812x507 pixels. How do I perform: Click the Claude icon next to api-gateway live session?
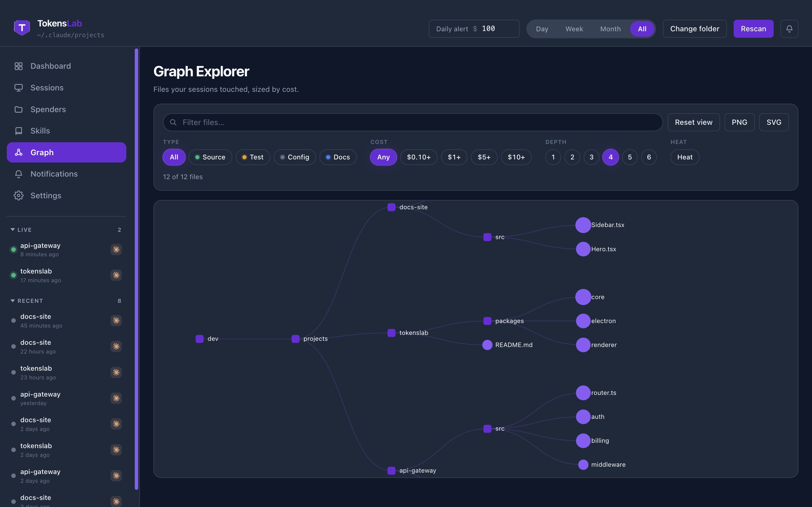click(x=116, y=250)
